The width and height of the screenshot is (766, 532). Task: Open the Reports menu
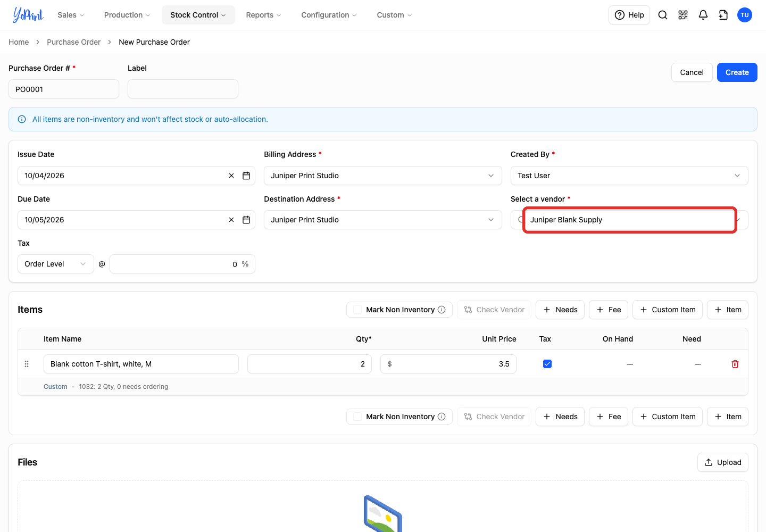pos(263,15)
